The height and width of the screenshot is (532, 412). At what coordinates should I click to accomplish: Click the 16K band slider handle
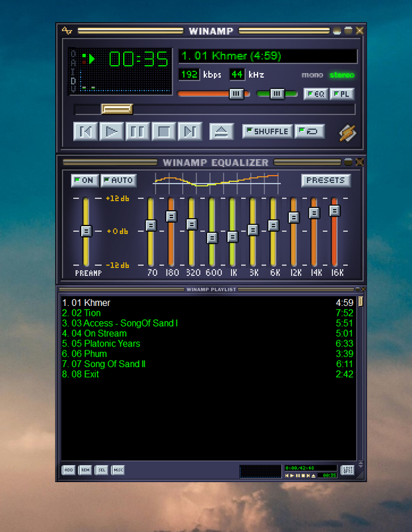point(335,211)
